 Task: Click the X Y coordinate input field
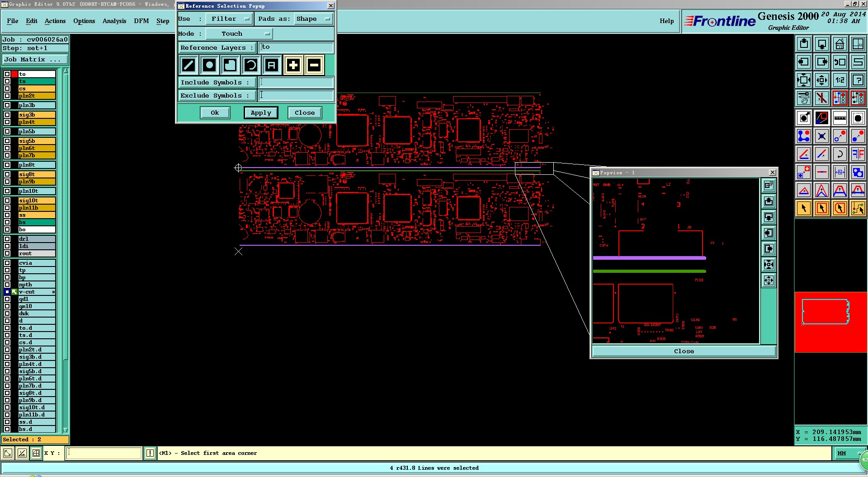click(104, 453)
